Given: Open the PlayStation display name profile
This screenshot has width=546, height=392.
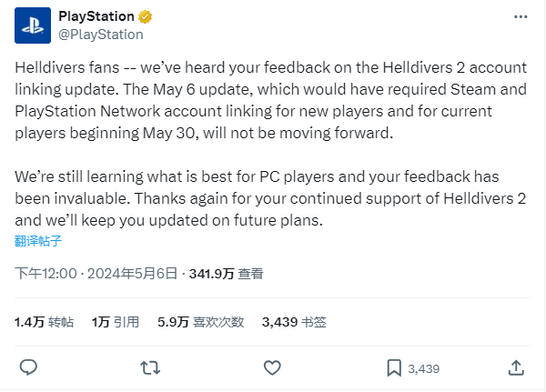Looking at the screenshot, I should point(96,16).
